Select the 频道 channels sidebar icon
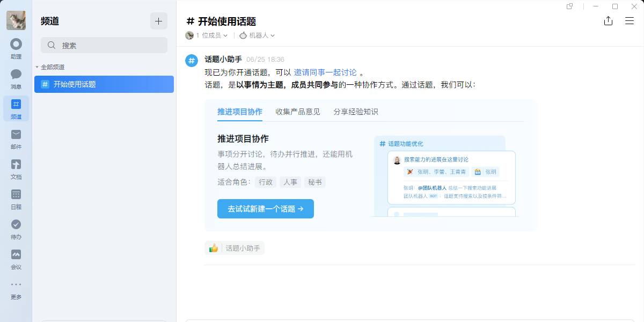The width and height of the screenshot is (644, 322). [16, 108]
